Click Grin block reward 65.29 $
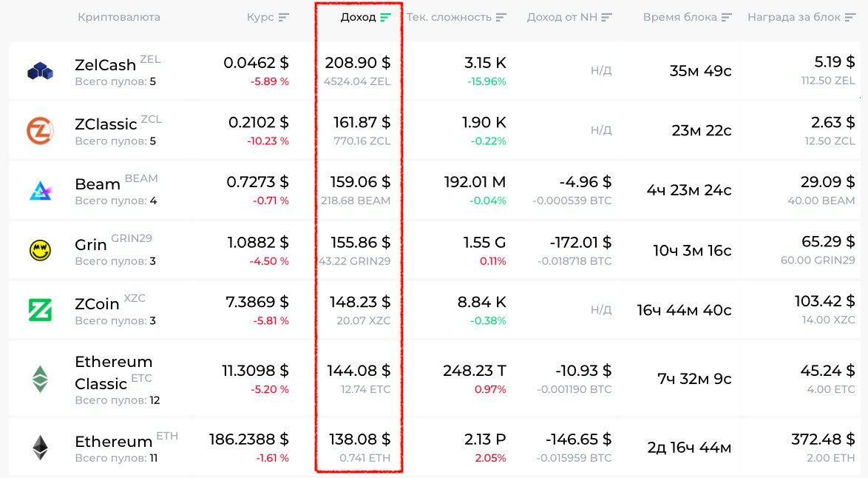 click(828, 241)
